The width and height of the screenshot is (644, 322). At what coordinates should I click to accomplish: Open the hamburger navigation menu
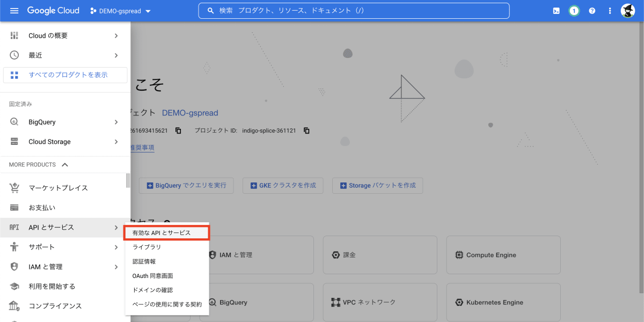pyautogui.click(x=14, y=11)
